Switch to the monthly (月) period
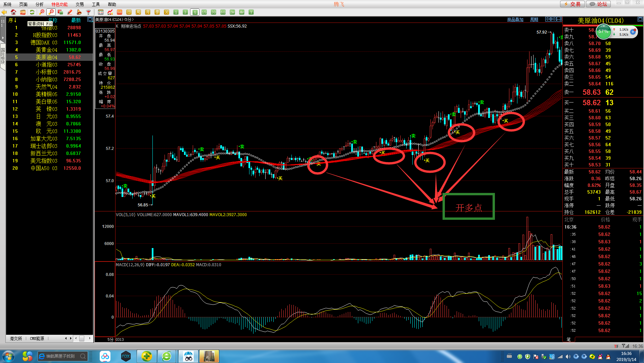This screenshot has height=363, width=644. [x=148, y=12]
